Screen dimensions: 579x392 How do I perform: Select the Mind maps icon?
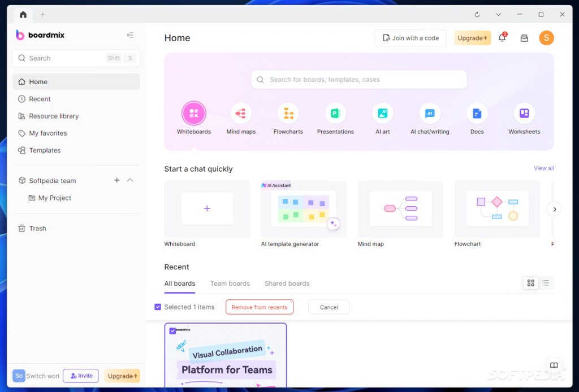[x=241, y=114]
